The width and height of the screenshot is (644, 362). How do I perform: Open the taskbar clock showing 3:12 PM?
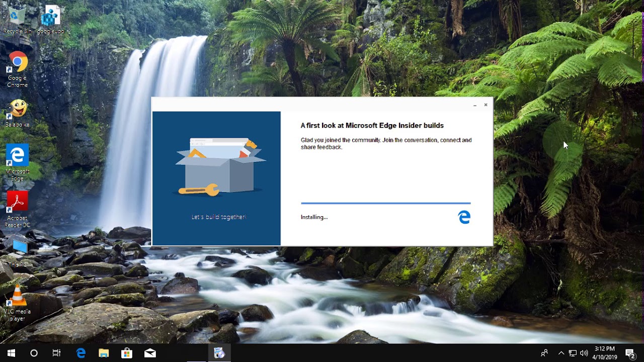[x=605, y=353]
